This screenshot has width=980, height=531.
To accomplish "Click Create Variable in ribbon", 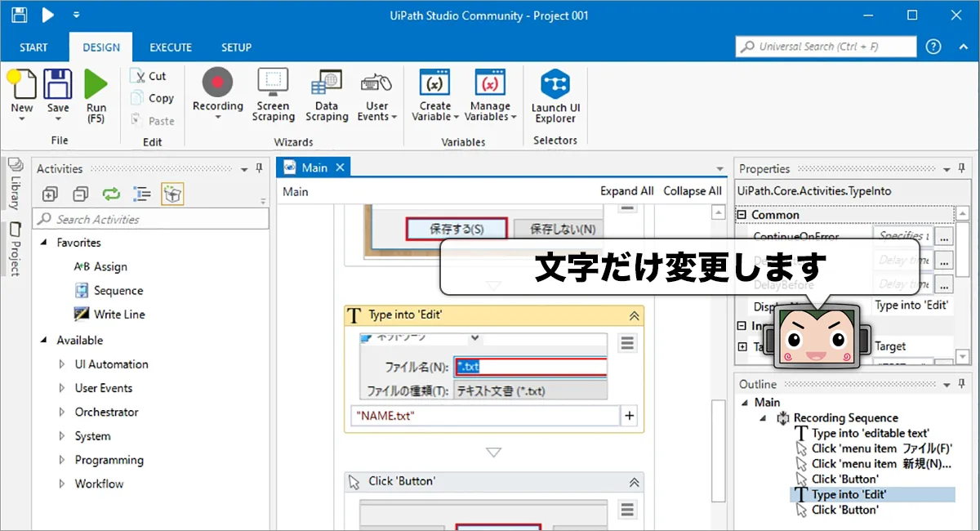I will (435, 95).
